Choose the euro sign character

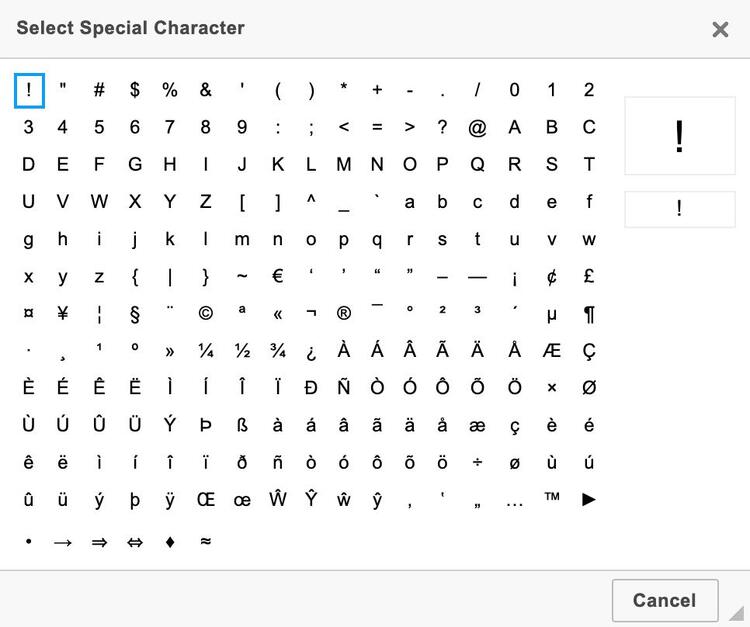pyautogui.click(x=277, y=276)
